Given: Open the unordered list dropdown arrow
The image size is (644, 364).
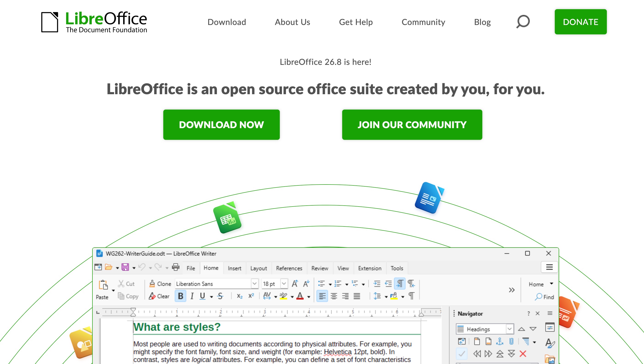Looking at the screenshot, I should [x=330, y=284].
